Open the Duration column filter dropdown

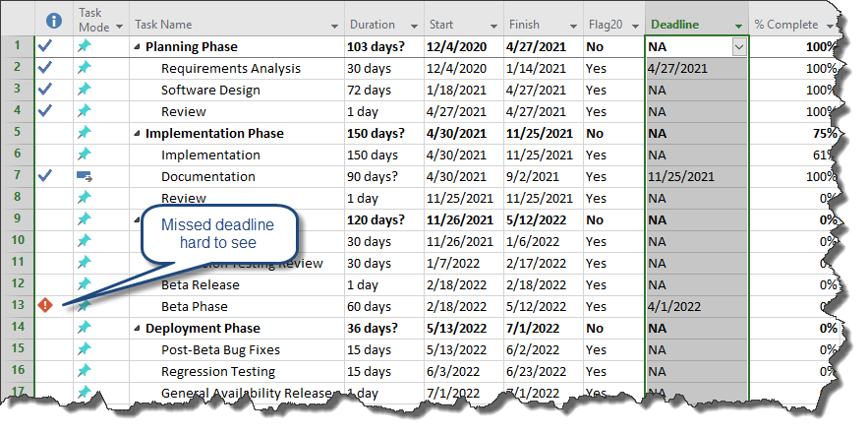[x=414, y=27]
